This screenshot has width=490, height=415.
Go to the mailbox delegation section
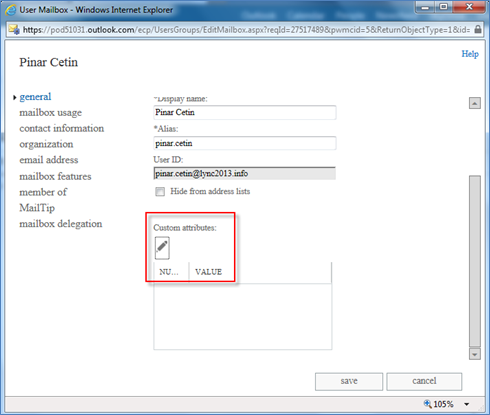61,224
